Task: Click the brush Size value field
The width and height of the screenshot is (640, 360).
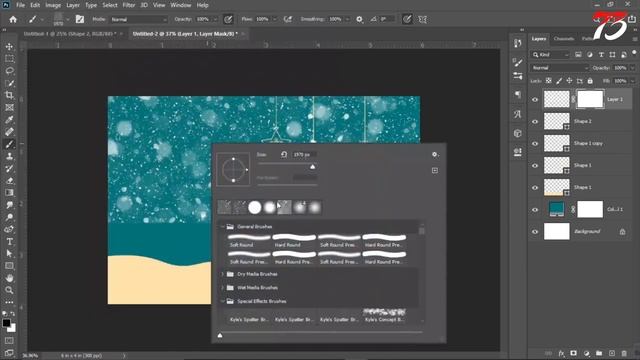Action: pyautogui.click(x=304, y=155)
